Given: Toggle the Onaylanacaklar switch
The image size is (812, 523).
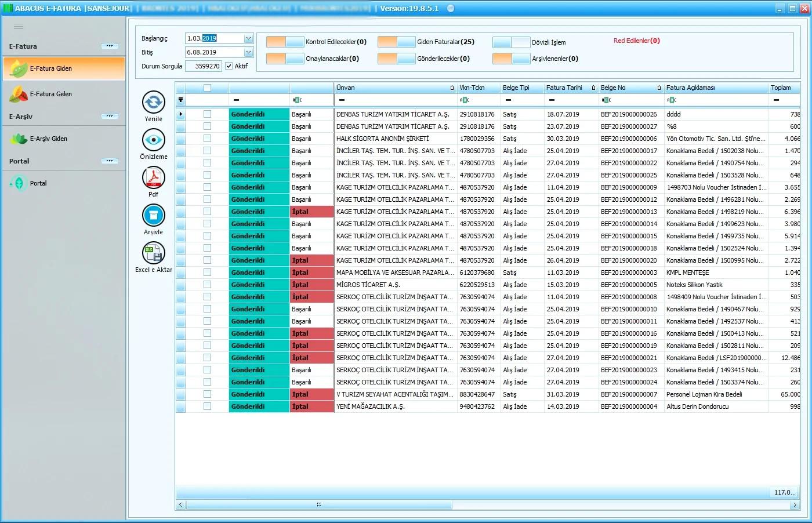Looking at the screenshot, I should [x=285, y=59].
